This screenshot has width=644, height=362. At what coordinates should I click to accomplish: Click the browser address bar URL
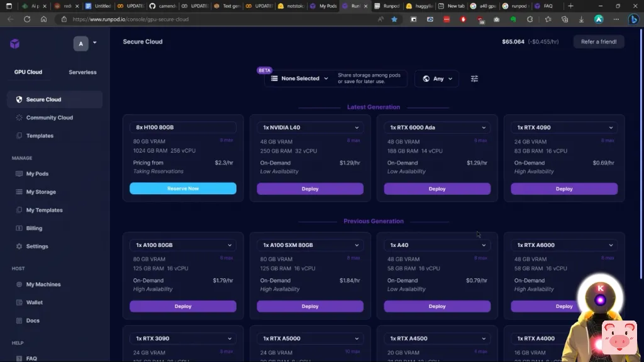click(x=131, y=19)
